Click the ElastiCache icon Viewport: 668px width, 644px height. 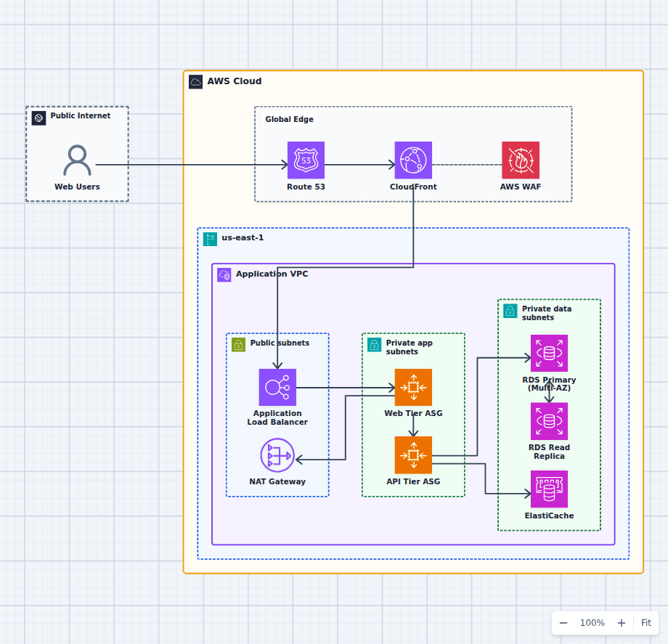[x=549, y=489]
